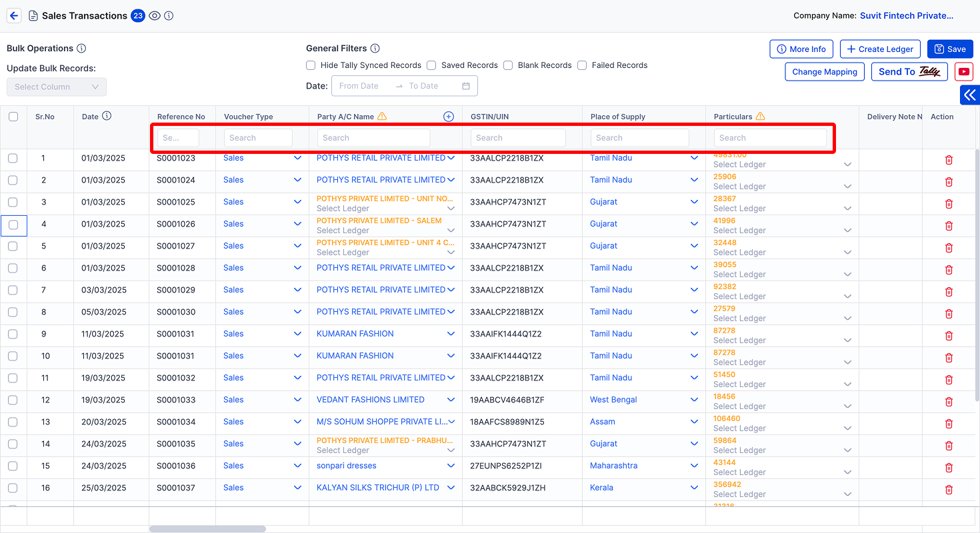Click the back arrow beside Sales Transactions
This screenshot has height=533, width=980.
[x=13, y=15]
